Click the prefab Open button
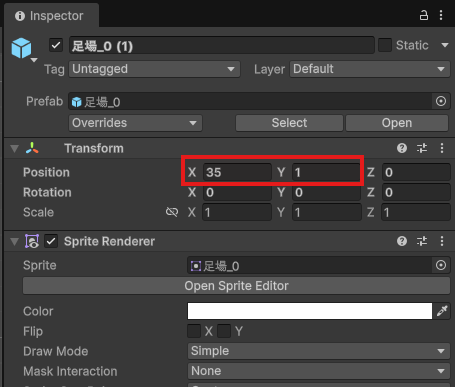 (397, 123)
